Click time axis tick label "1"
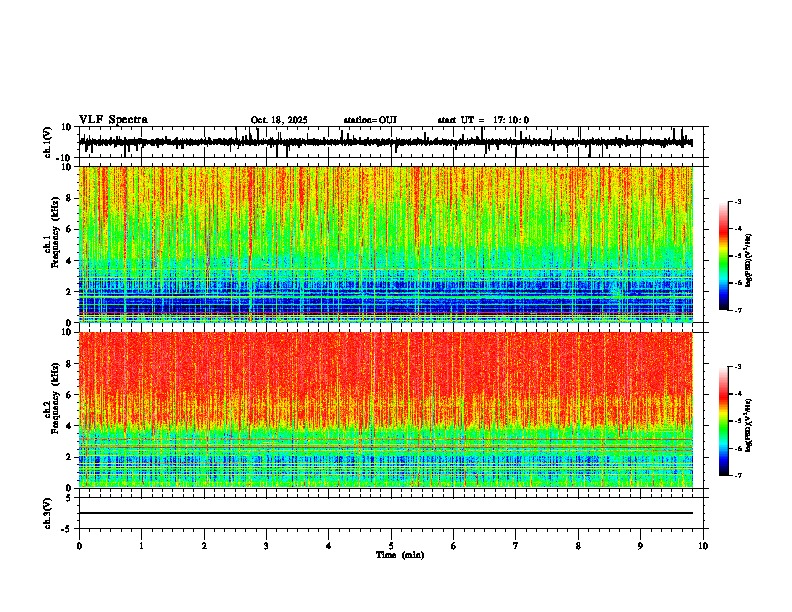The image size is (792, 612). (141, 546)
